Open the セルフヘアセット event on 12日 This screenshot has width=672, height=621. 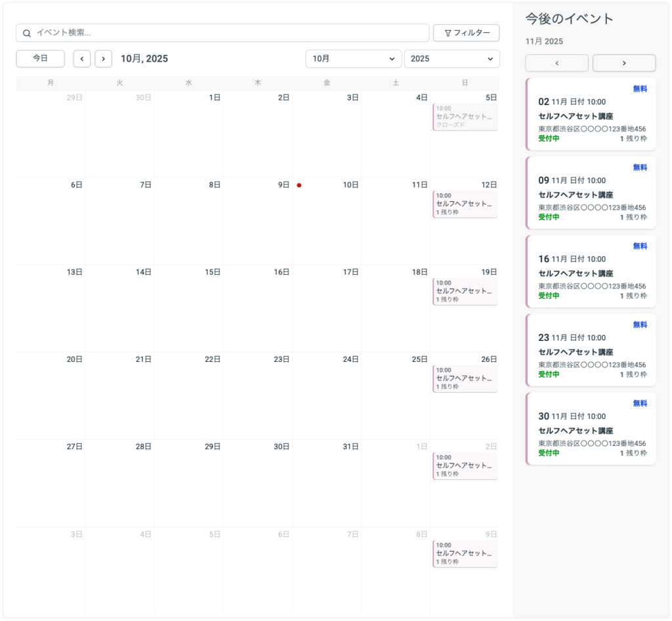click(x=465, y=204)
